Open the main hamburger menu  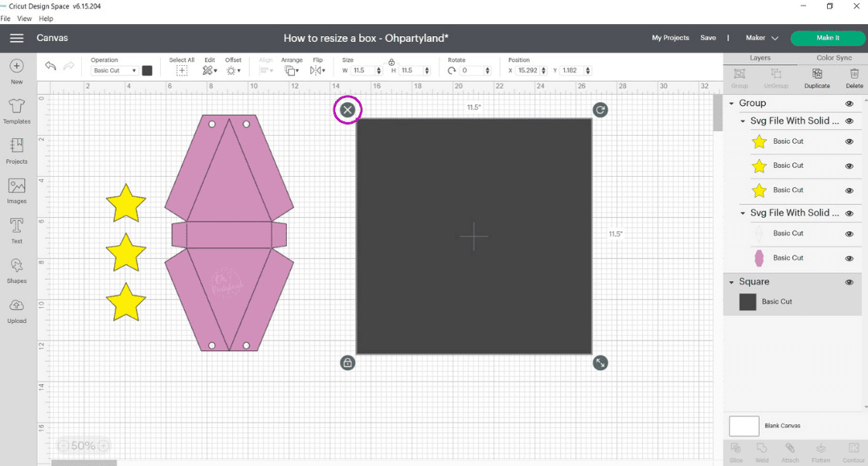17,38
